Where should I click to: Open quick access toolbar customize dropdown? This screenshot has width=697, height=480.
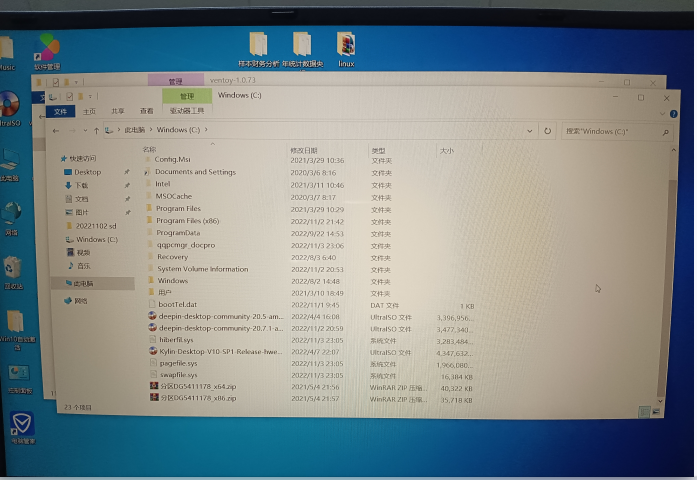[x=90, y=96]
